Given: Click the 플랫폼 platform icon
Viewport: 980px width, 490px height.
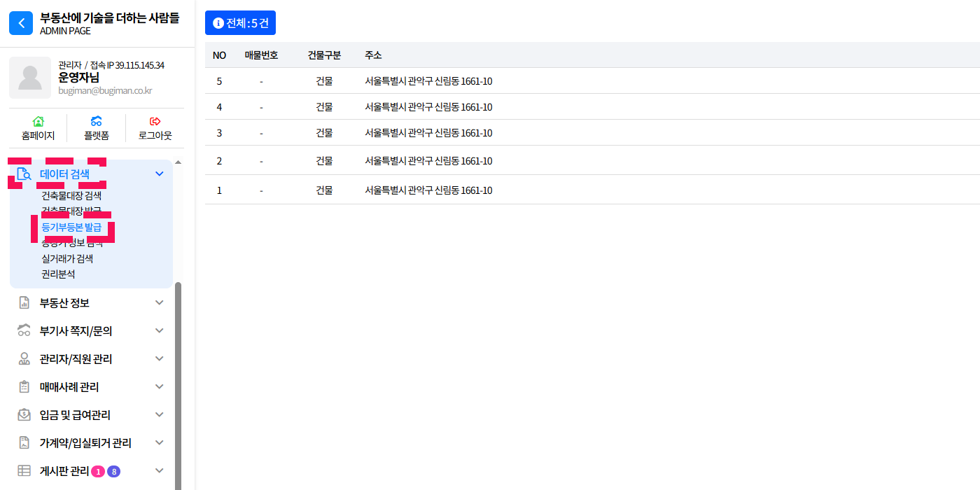Looking at the screenshot, I should (x=97, y=122).
